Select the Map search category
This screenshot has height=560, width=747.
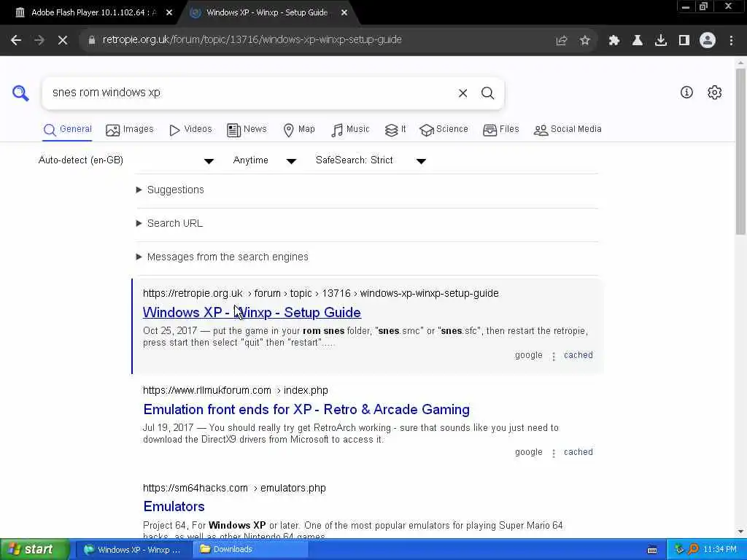pos(299,130)
